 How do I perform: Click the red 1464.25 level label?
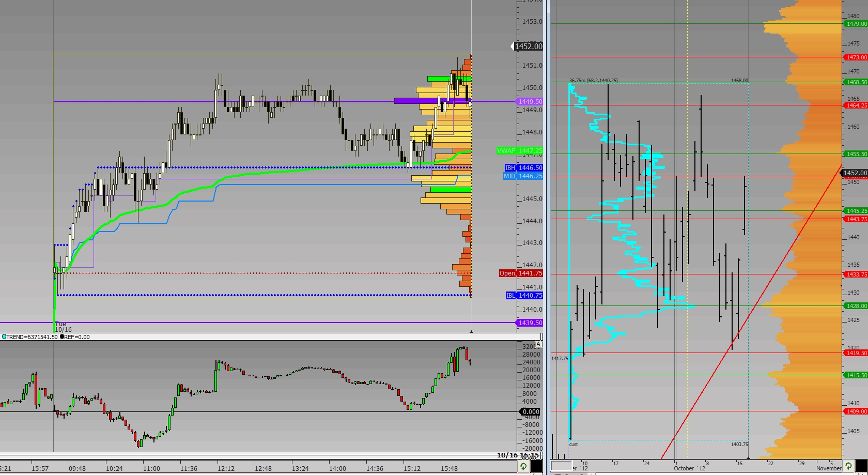tap(856, 105)
